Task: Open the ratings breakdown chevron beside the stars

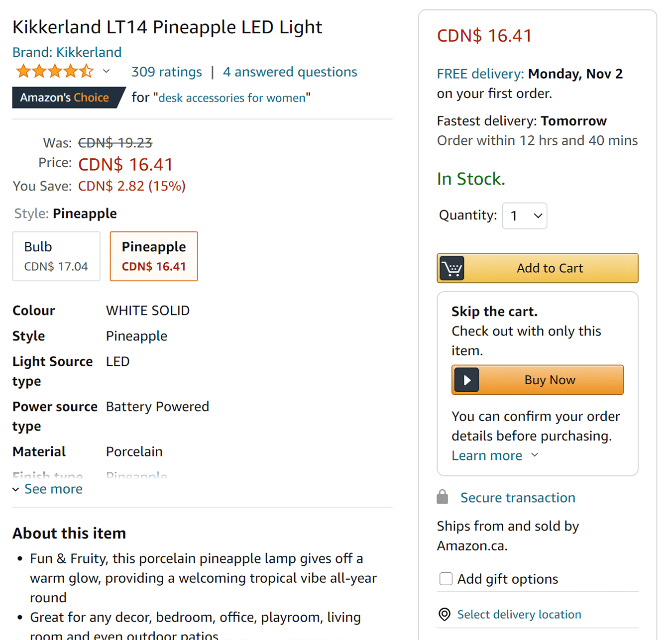Action: point(107,72)
